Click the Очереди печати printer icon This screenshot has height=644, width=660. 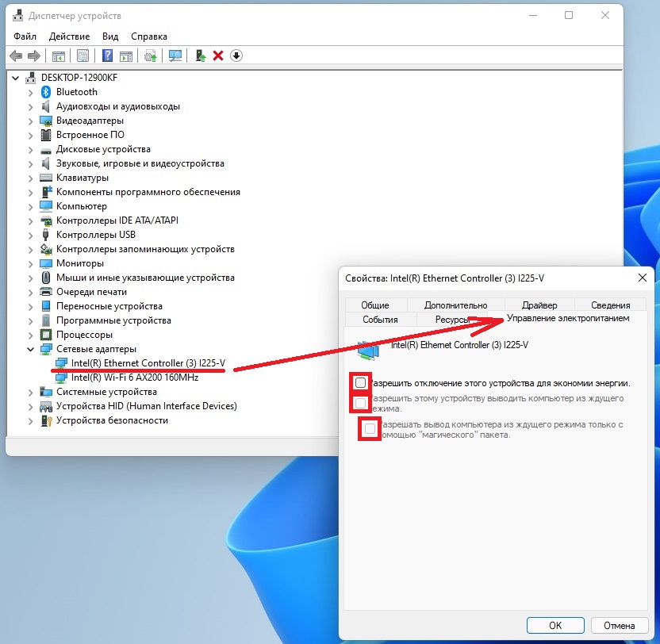pyautogui.click(x=46, y=292)
